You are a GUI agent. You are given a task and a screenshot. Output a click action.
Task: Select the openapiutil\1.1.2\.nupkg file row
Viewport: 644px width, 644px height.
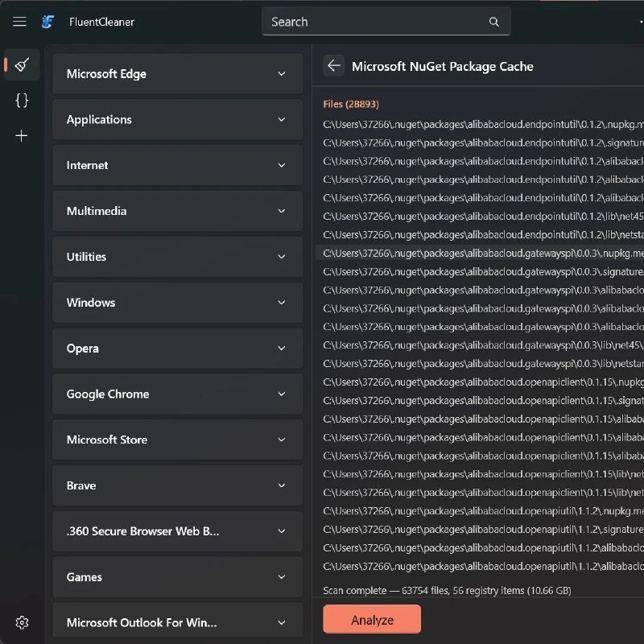(483, 511)
